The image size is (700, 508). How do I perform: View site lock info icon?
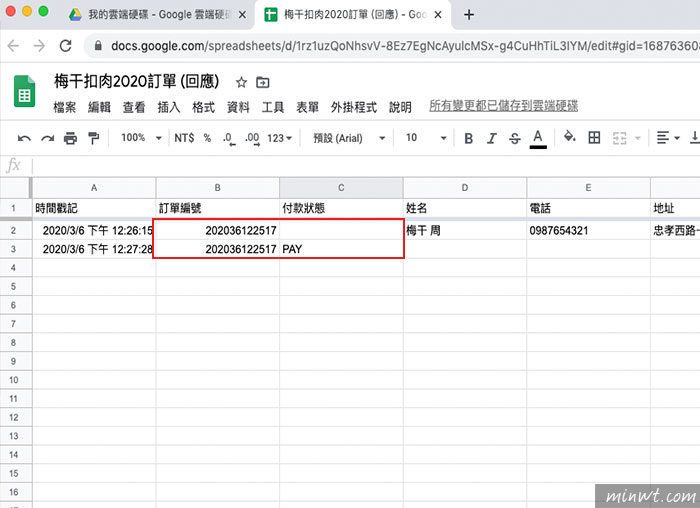tap(98, 46)
